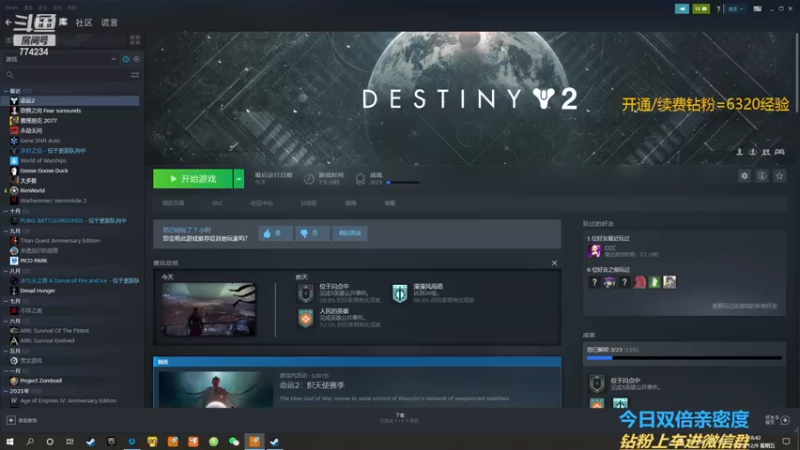This screenshot has height=450, width=800.
Task: Toggle the ready-to-play filter icon in the sidebar
Action: [x=136, y=59]
